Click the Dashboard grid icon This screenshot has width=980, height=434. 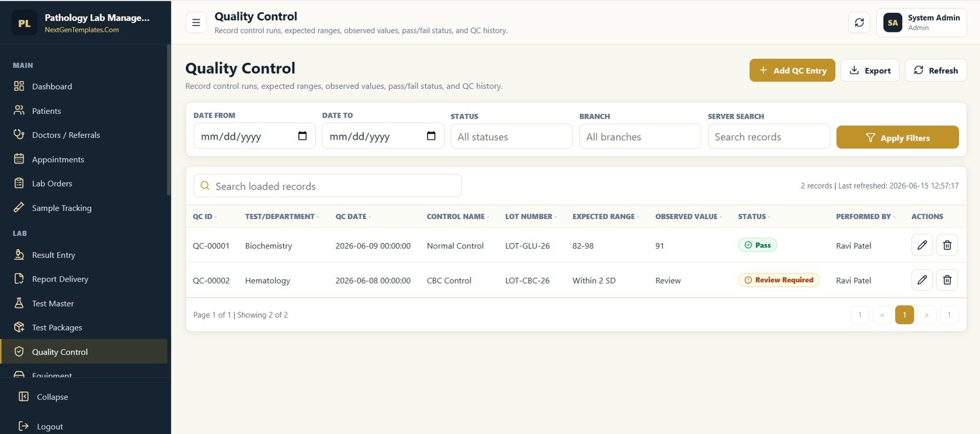[x=19, y=86]
